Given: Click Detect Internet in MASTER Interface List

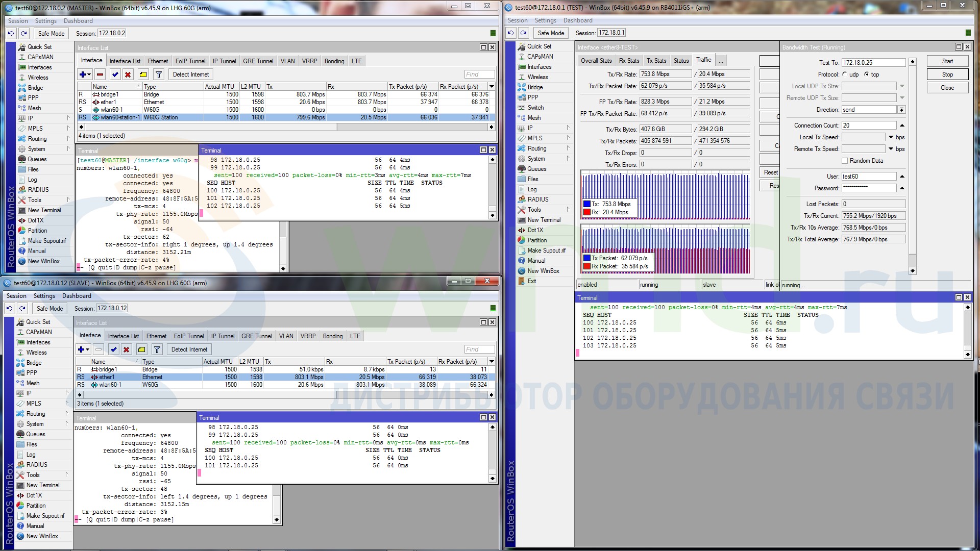Looking at the screenshot, I should click(191, 74).
